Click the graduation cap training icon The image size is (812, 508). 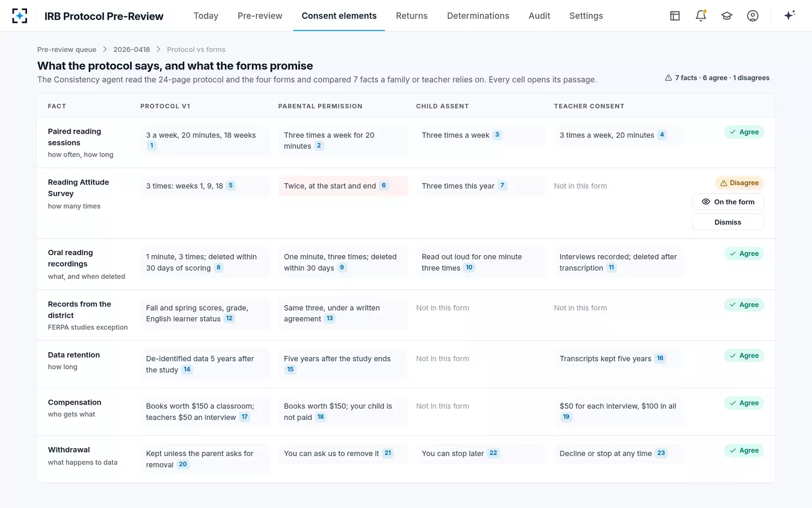click(x=727, y=16)
